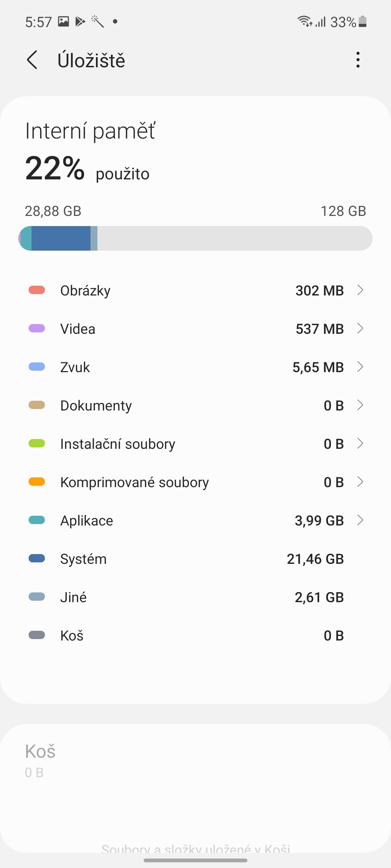Viewport: 391px width, 868px height.
Task: Tap the mobile signal bars icon
Action: click(320, 22)
